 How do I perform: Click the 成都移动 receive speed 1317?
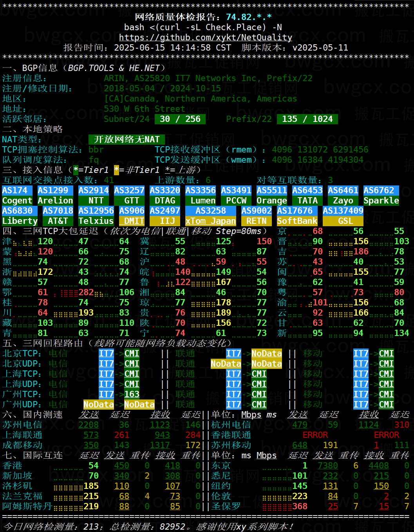tap(160, 445)
